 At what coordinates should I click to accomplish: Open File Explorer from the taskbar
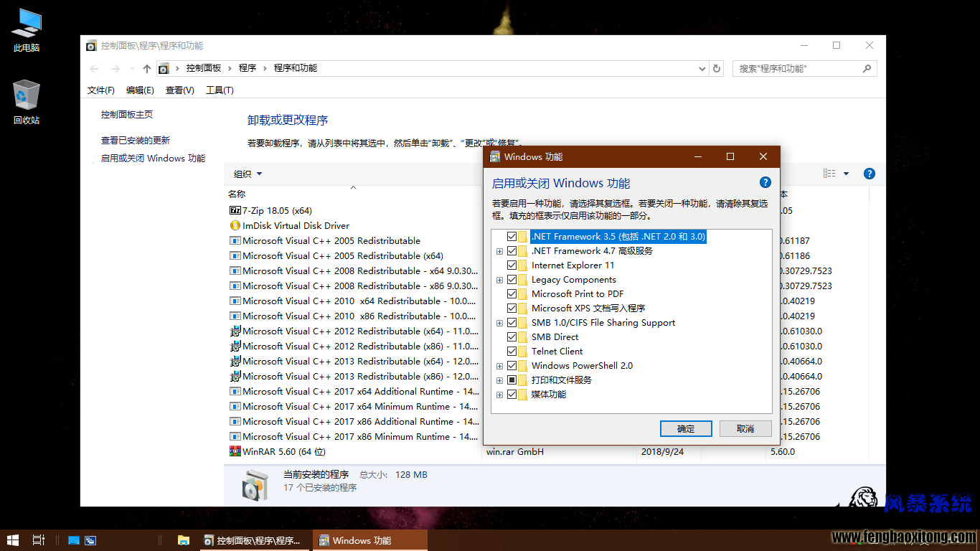(x=184, y=540)
